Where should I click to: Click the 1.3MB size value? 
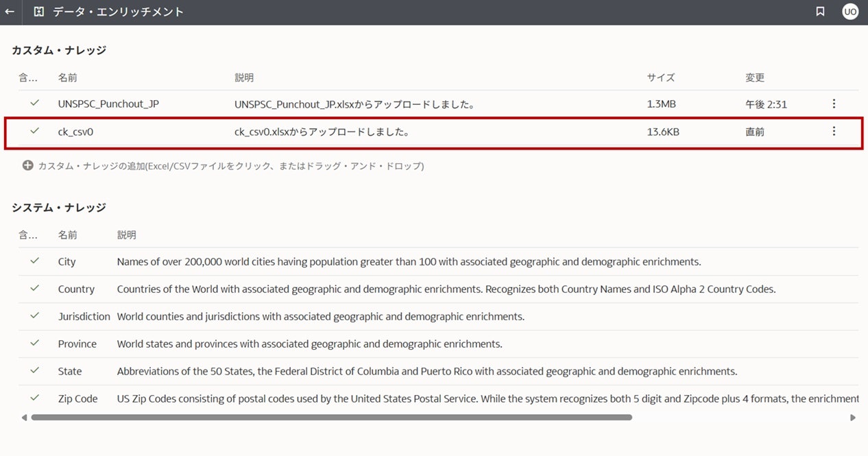[662, 104]
